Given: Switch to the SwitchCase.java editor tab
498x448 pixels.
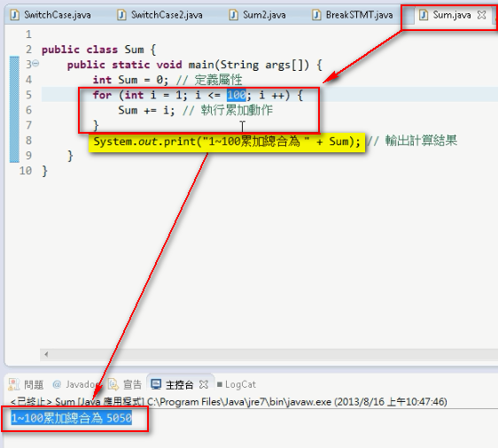Looking at the screenshot, I should 51,15.
